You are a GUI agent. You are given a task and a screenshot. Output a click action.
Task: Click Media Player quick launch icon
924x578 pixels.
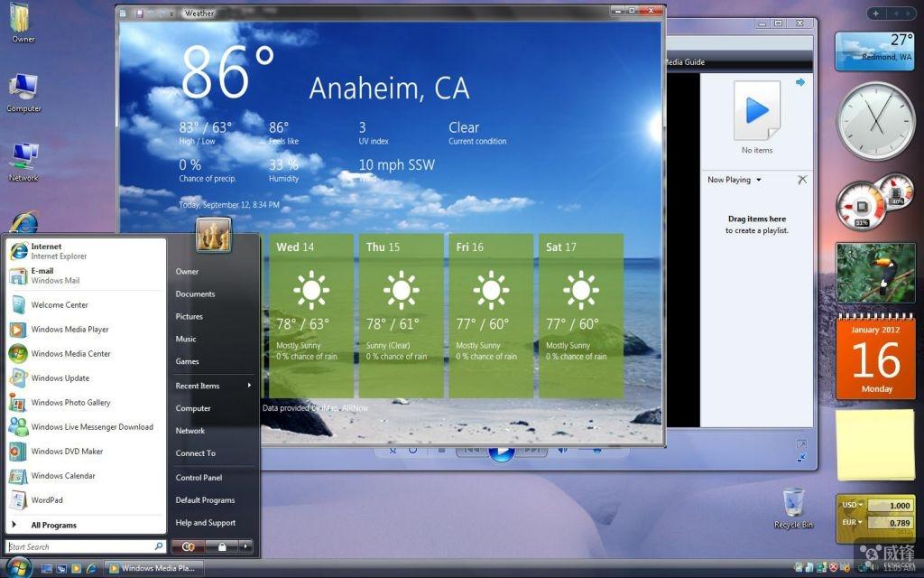point(76,569)
